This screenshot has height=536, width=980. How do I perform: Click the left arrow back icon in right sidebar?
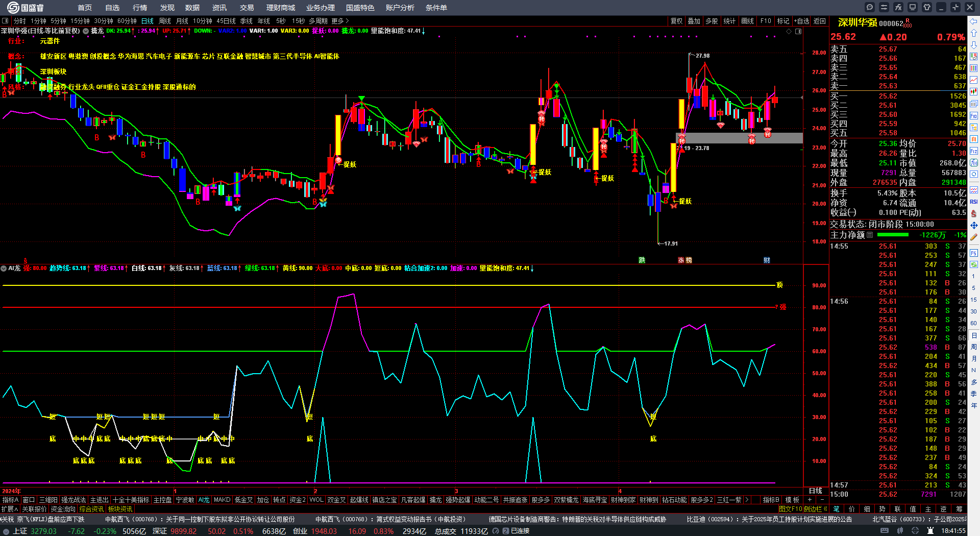pyautogui.click(x=974, y=21)
